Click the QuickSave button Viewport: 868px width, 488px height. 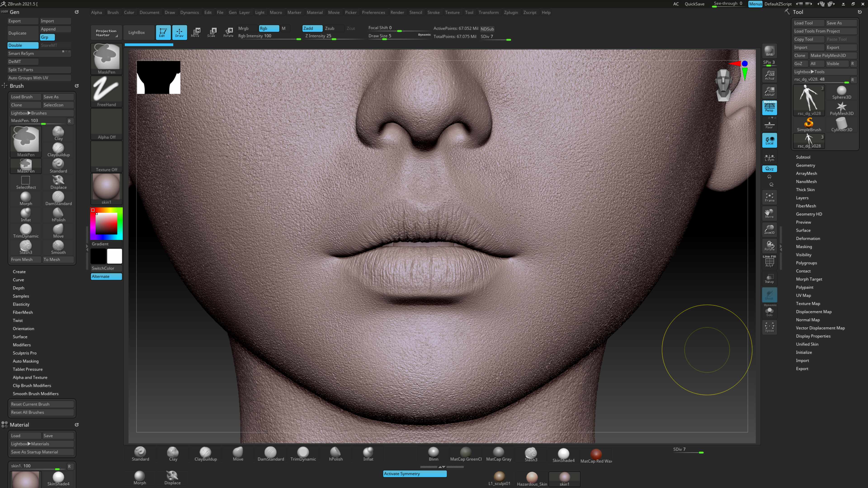[x=694, y=4]
